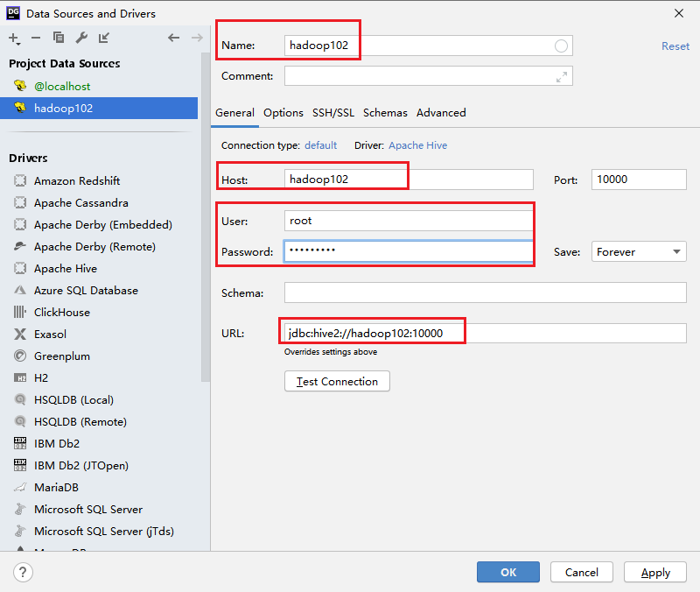Expand the Comment field with arrows icon
The height and width of the screenshot is (592, 700).
pos(562,77)
